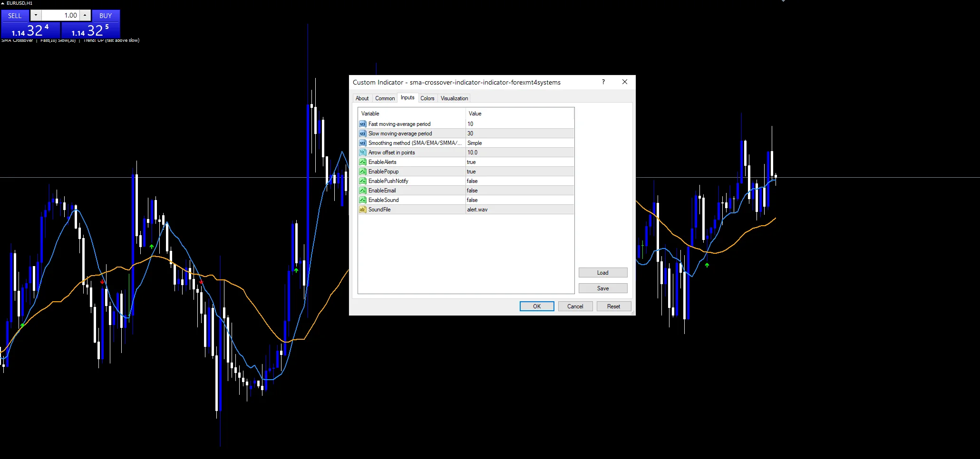Click the EnablePushNotify variable label
Screen dimensions: 980x459
tap(388, 181)
